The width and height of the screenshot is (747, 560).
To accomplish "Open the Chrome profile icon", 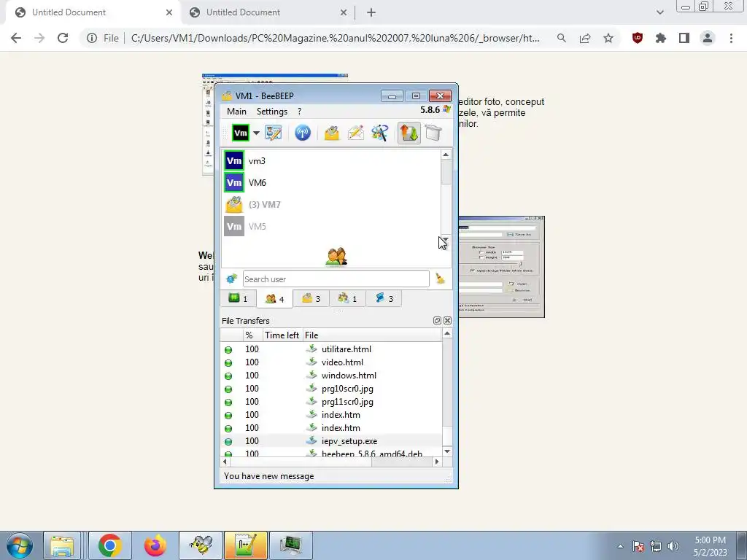I will tap(708, 38).
